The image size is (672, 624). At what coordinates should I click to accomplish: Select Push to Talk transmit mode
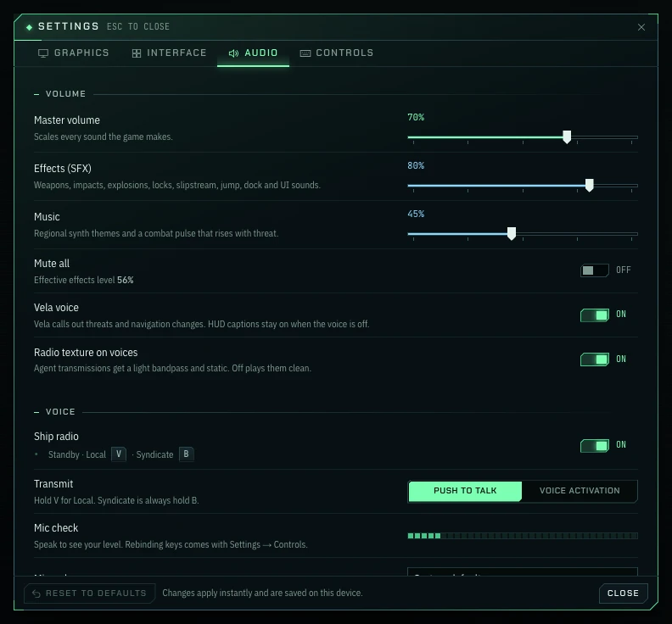click(465, 491)
